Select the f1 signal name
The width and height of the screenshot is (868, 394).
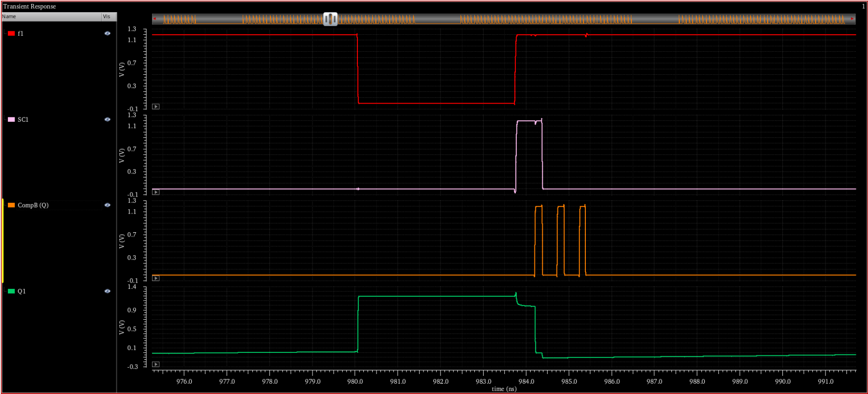coord(21,33)
